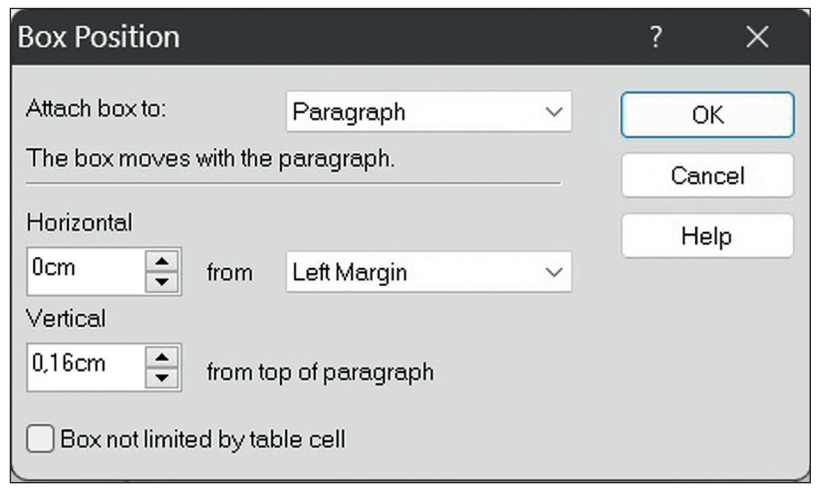Expand the Attach box to chevron arrow
Image resolution: width=825 pixels, height=492 pixels.
point(554,112)
